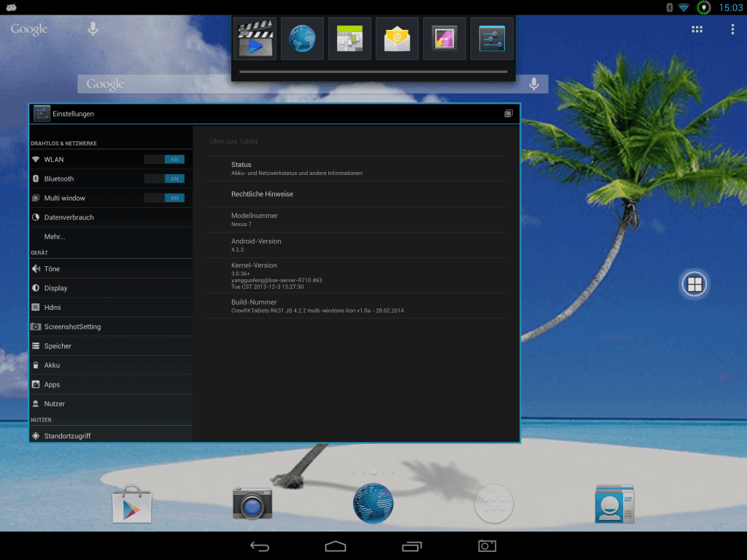This screenshot has height=560, width=747.
Task: Open the Browser globe in the dock
Action: click(373, 503)
